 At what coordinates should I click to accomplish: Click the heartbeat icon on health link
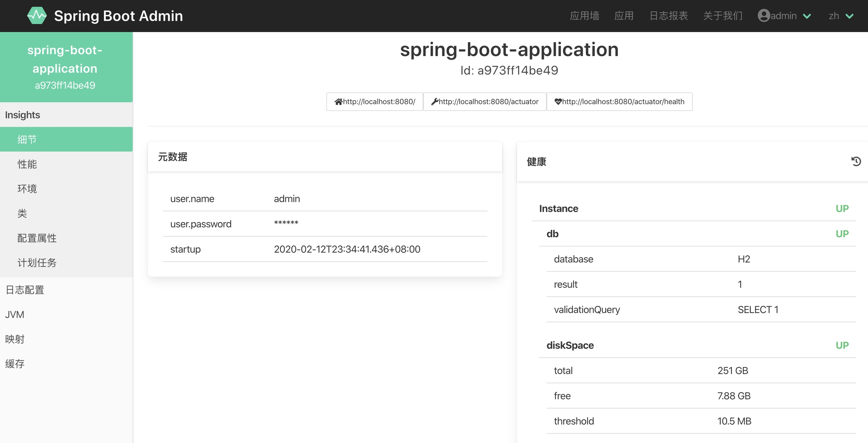tap(558, 102)
